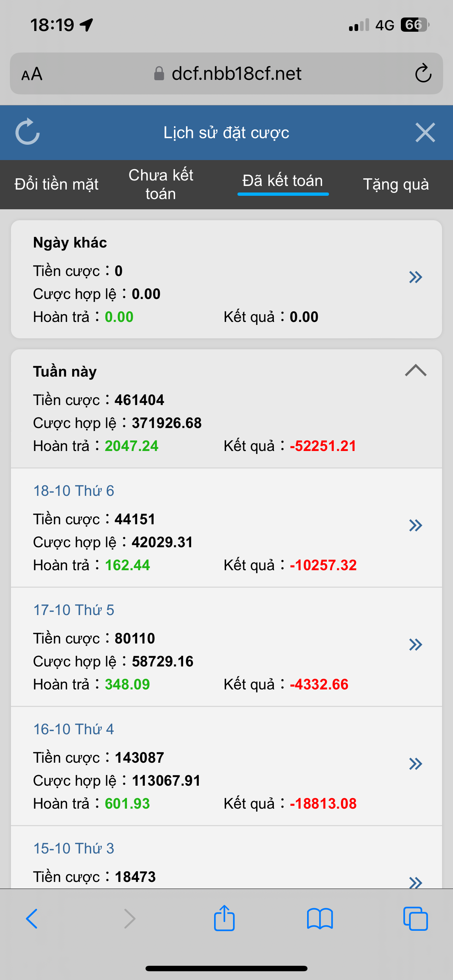This screenshot has height=980, width=453.
Task: Close the Lịch sử đặt cược panel
Action: 425,132
